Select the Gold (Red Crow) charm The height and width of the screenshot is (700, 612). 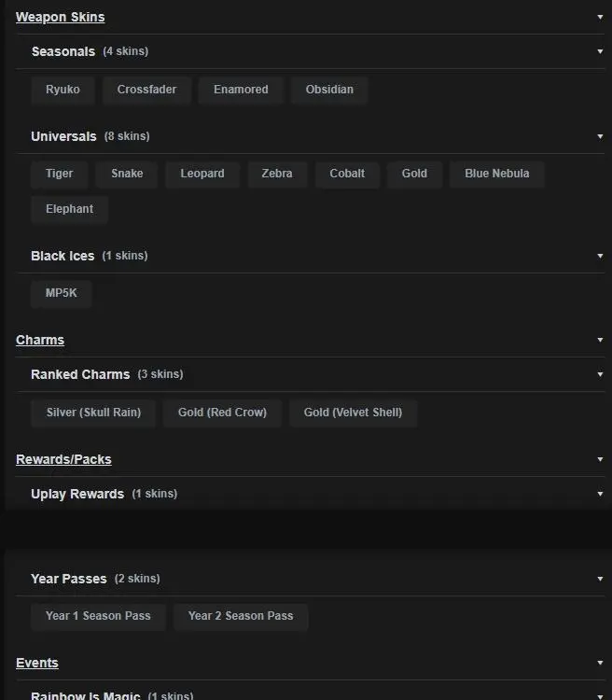tap(222, 412)
